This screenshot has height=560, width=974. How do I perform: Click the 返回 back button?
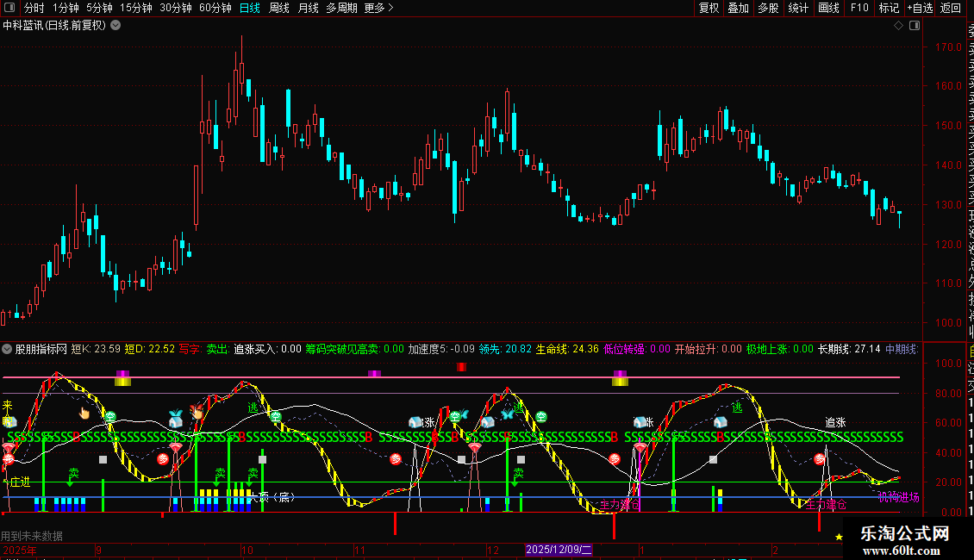950,8
